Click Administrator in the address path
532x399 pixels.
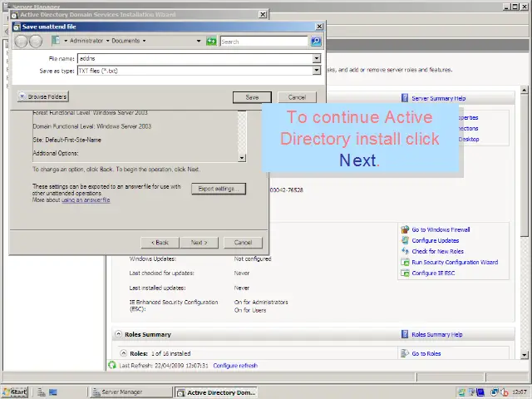coord(86,41)
